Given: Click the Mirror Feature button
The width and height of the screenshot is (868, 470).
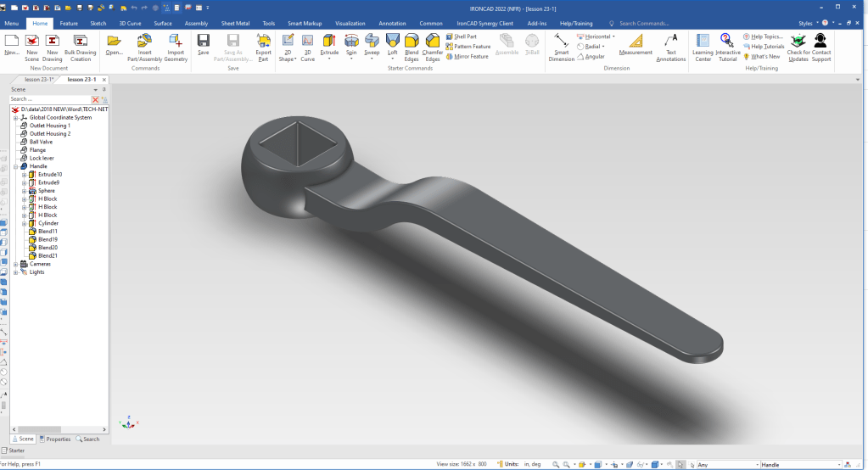Looking at the screenshot, I should [468, 56].
